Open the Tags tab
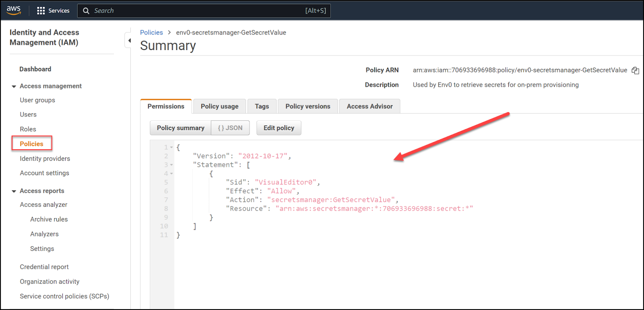The width and height of the screenshot is (644, 310). [x=262, y=106]
